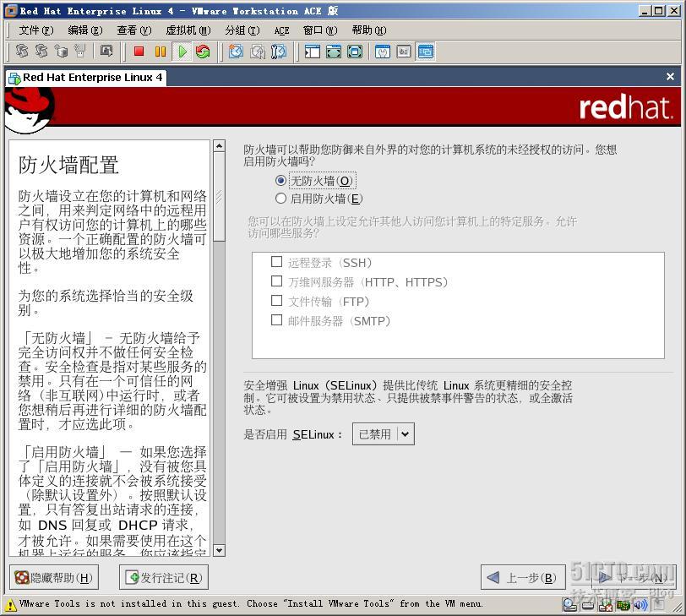This screenshot has height=616, width=686.
Task: Open the 文件(F) menu
Action: pos(35,30)
